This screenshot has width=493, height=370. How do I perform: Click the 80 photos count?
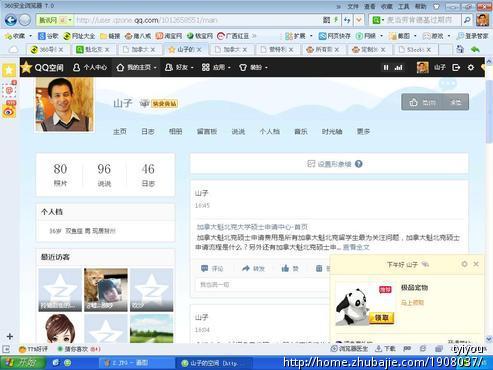(60, 169)
